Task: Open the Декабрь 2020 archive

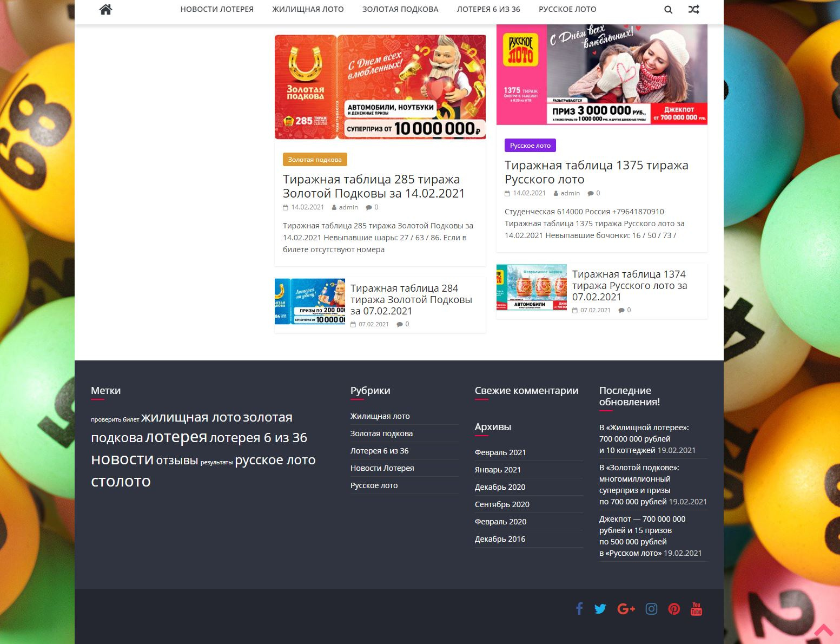Action: point(500,487)
